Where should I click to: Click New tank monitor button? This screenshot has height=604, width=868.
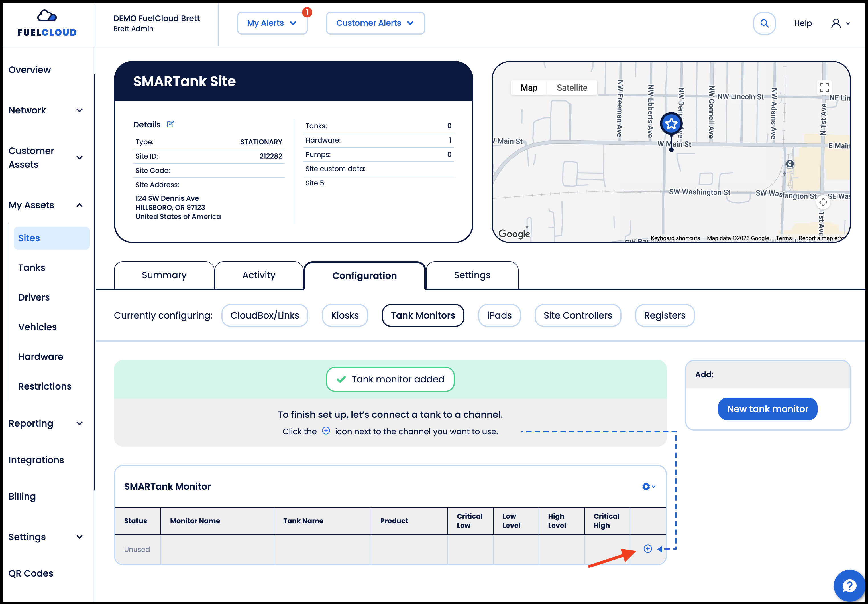[767, 409]
